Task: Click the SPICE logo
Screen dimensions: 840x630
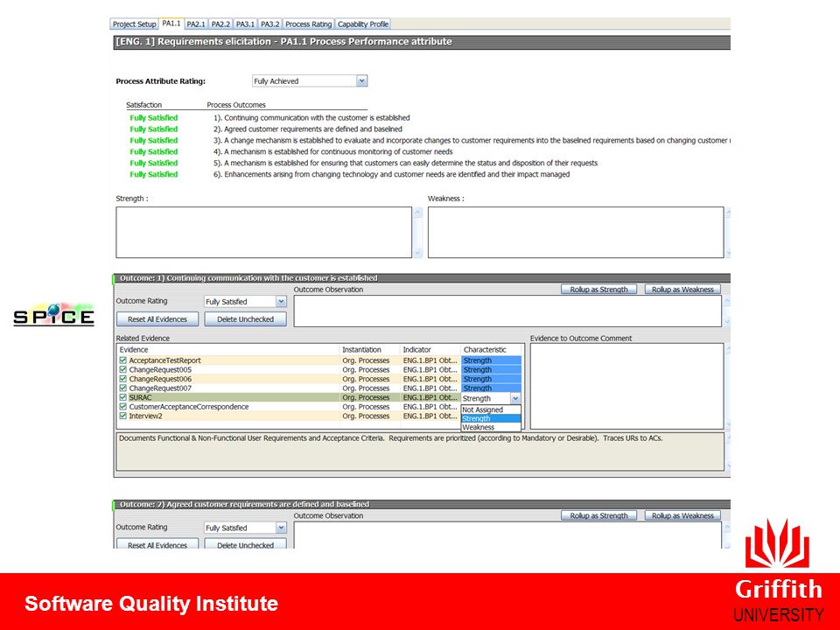Action: pyautogui.click(x=53, y=315)
